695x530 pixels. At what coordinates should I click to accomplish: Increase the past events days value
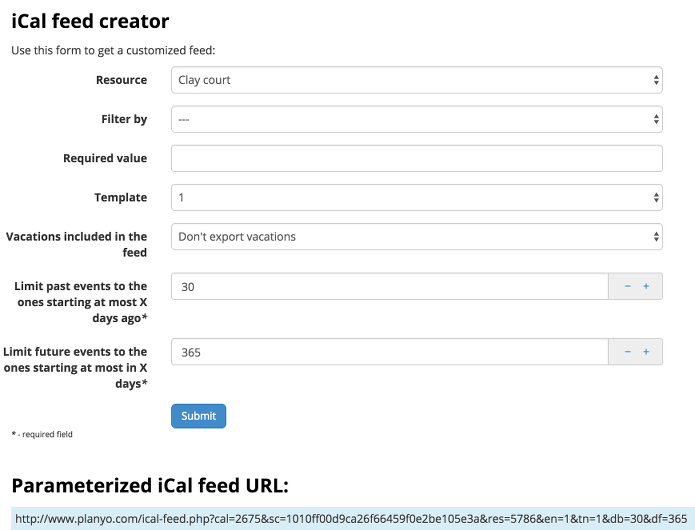point(646,286)
